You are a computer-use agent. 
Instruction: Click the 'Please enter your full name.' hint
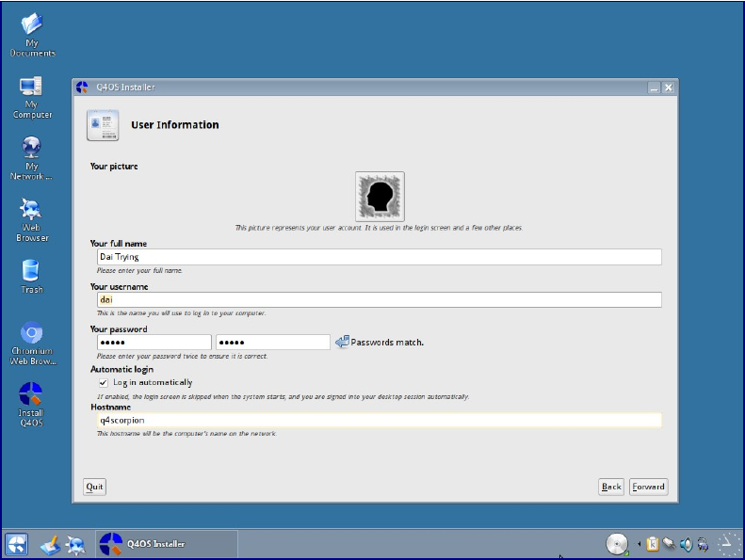coord(139,270)
